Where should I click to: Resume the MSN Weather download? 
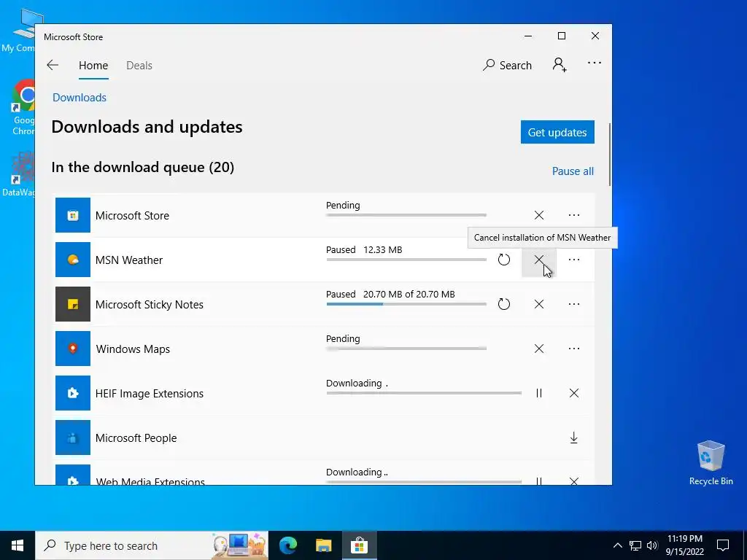[503, 260]
